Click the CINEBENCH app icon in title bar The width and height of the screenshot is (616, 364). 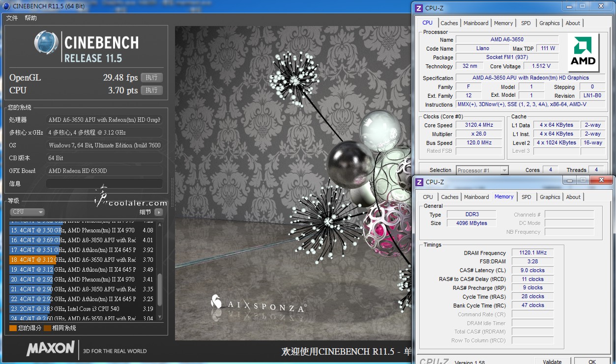5,6
